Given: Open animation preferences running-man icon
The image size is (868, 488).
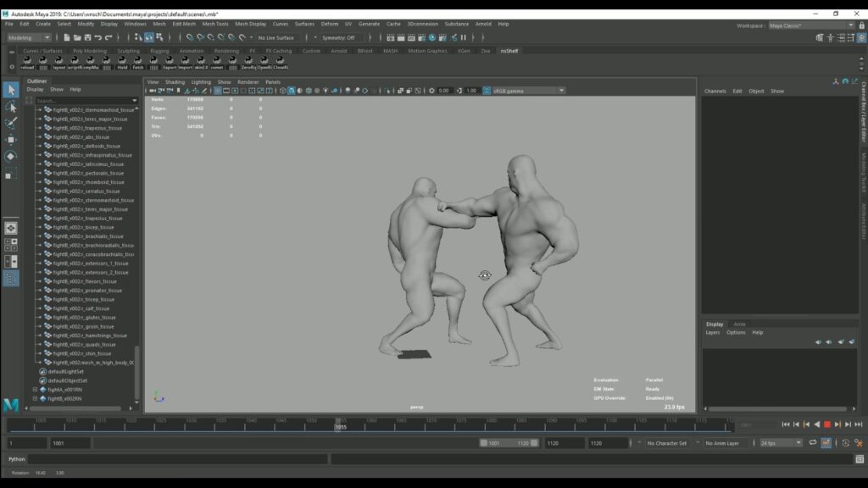Looking at the screenshot, I should click(859, 442).
